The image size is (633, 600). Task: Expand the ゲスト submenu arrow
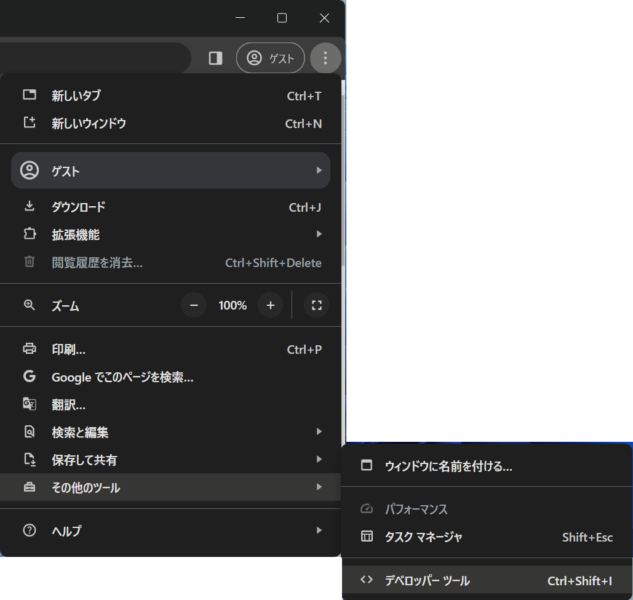pyautogui.click(x=319, y=170)
